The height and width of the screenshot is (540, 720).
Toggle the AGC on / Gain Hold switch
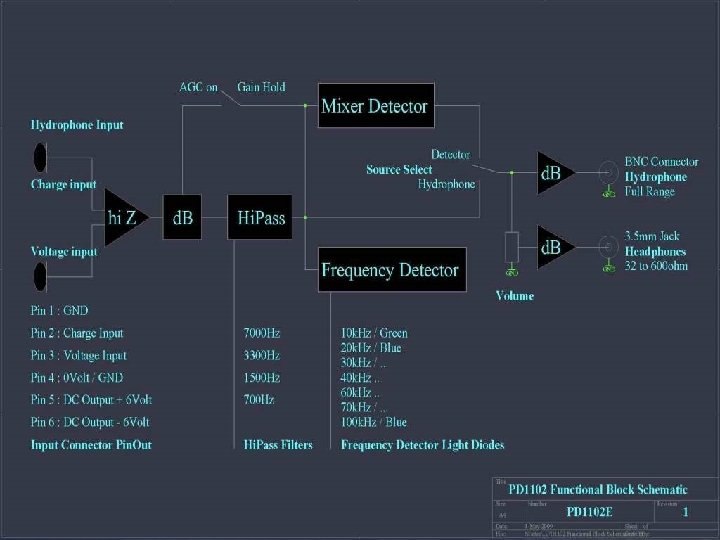tap(230, 99)
